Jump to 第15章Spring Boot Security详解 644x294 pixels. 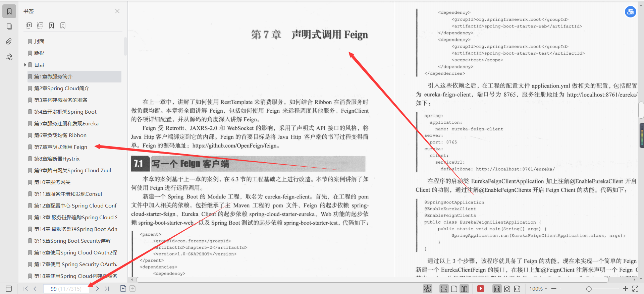(x=72, y=241)
